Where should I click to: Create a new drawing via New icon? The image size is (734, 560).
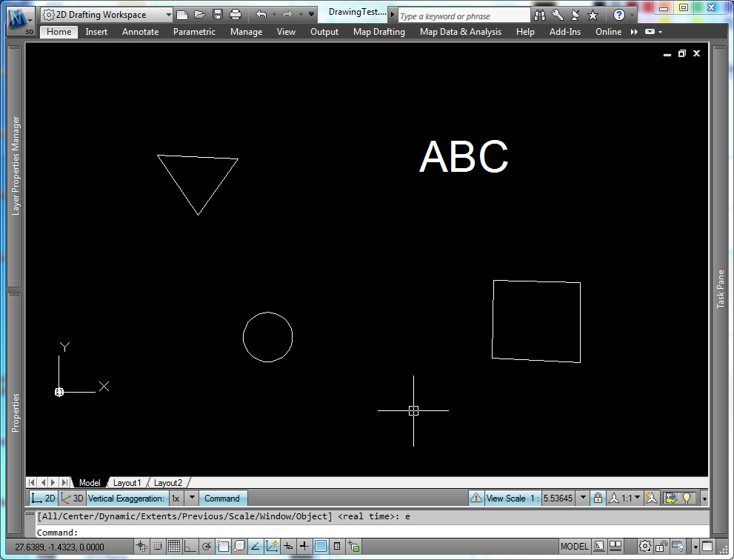click(182, 15)
